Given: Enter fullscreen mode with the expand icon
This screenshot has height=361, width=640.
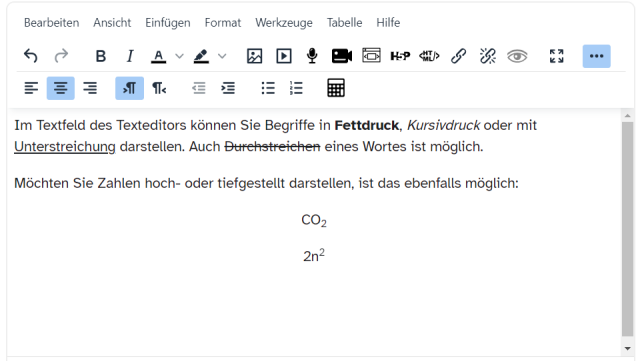Looking at the screenshot, I should click(556, 56).
